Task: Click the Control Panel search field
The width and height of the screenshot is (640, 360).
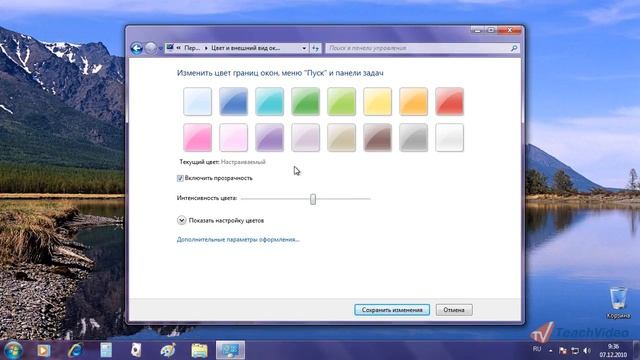Action: coord(422,48)
